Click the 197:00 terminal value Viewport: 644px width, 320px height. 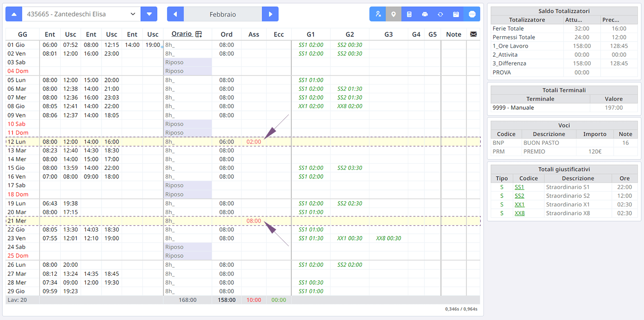point(614,108)
